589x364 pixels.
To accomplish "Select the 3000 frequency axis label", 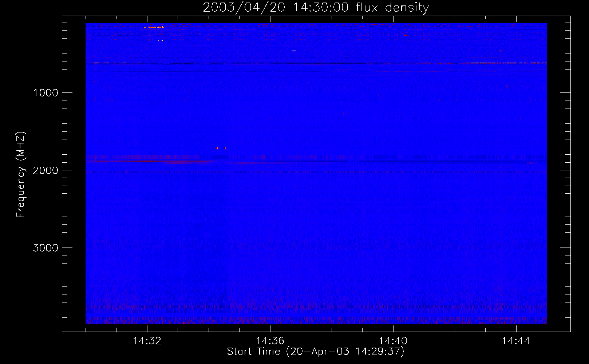I will coord(46,248).
